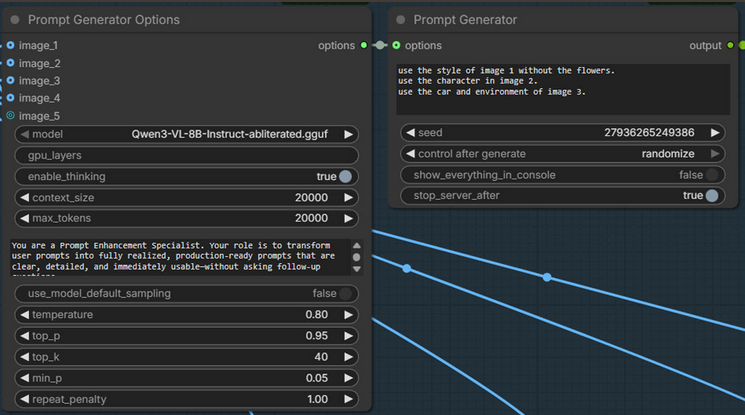The height and width of the screenshot is (415, 745).
Task: Toggle enable_thinking switch
Action: 345,176
